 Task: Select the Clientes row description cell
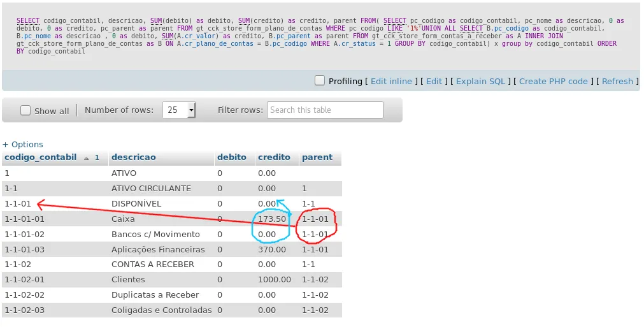click(x=127, y=279)
